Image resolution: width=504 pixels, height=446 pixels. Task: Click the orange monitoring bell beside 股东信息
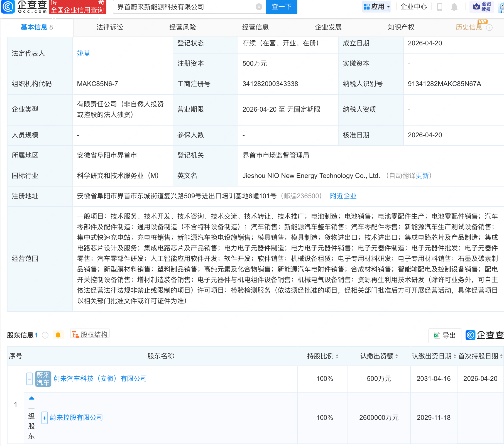pos(58,335)
